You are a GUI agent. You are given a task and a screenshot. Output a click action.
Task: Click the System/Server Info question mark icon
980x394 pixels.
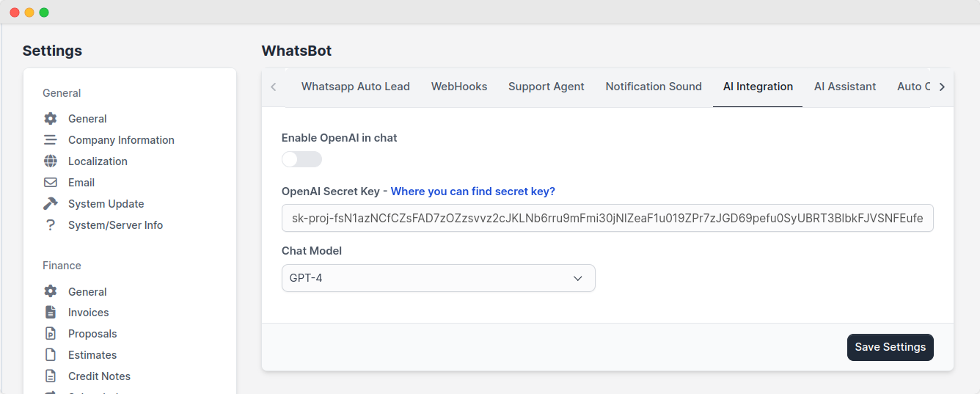click(50, 225)
